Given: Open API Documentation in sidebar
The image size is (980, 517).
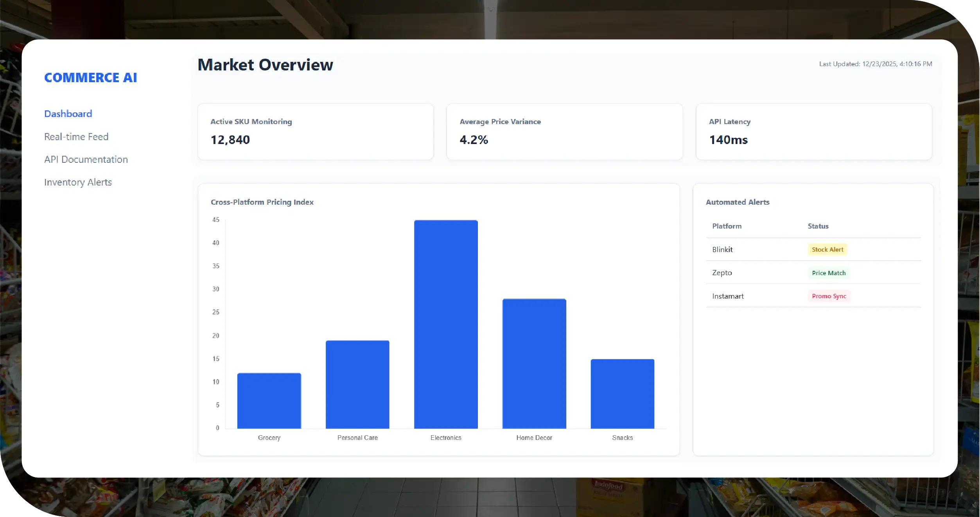Looking at the screenshot, I should pyautogui.click(x=86, y=159).
